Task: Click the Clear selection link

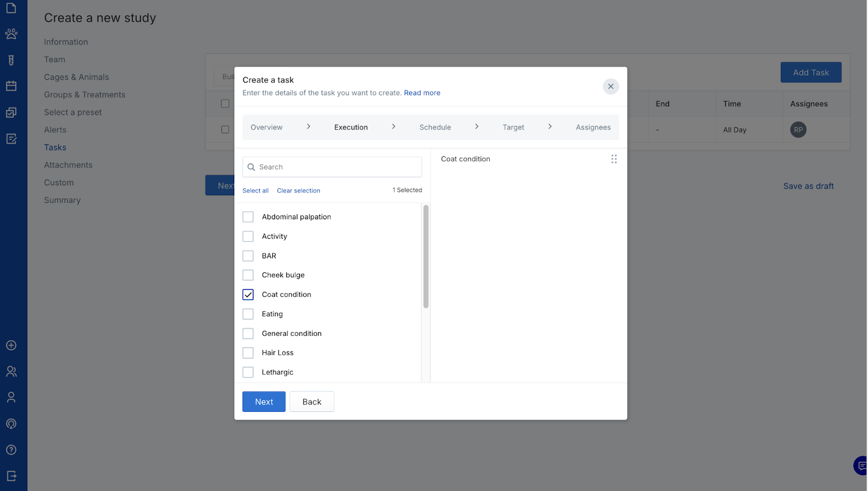Action: pos(298,191)
